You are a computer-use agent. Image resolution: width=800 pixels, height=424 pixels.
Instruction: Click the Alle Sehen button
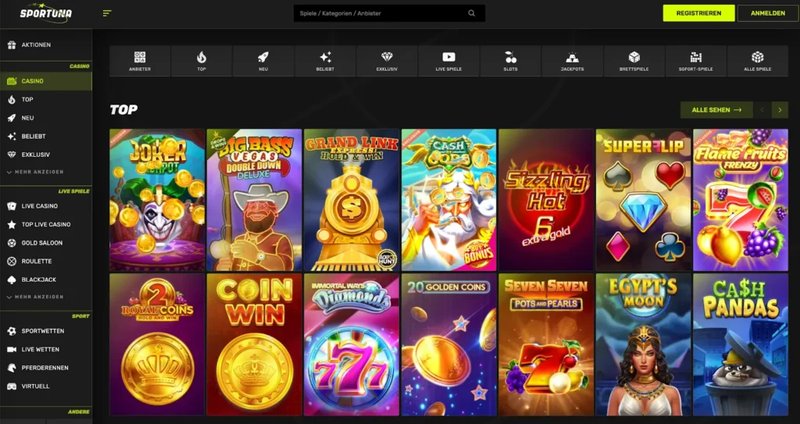716,110
